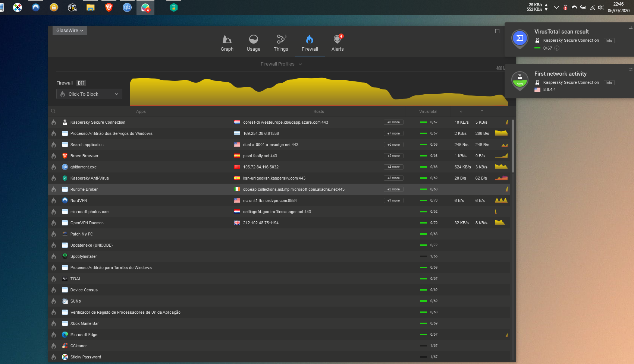
Task: Open the volume control in system tray
Action: (600, 7)
